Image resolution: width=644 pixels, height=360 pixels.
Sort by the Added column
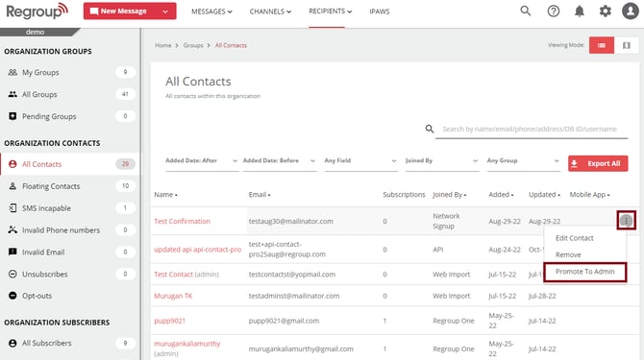click(x=501, y=194)
